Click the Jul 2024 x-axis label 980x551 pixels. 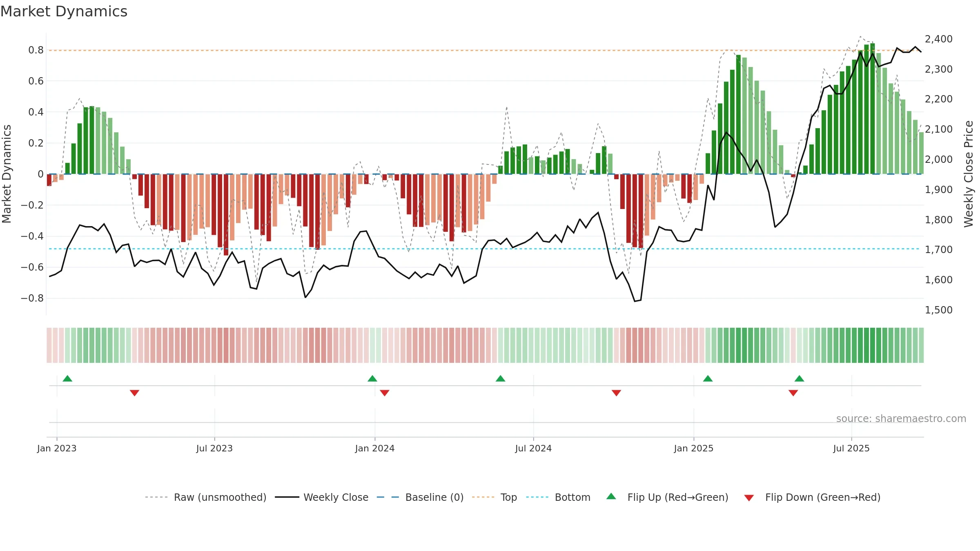[533, 448]
